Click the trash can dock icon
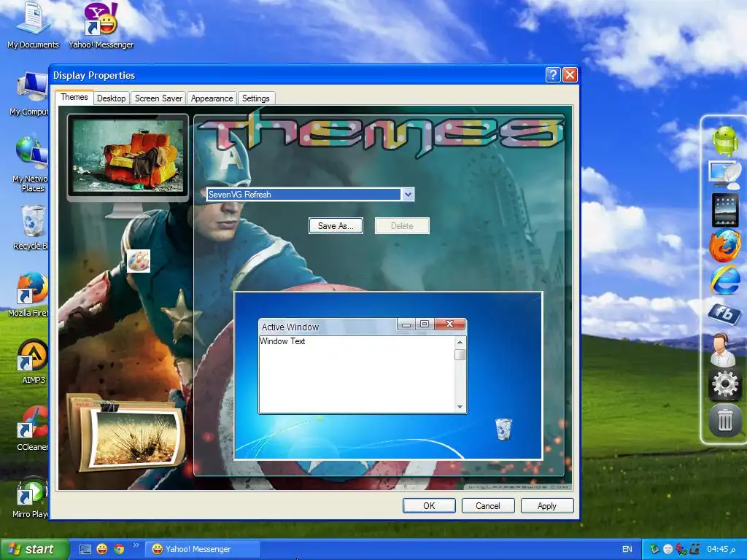 click(724, 420)
